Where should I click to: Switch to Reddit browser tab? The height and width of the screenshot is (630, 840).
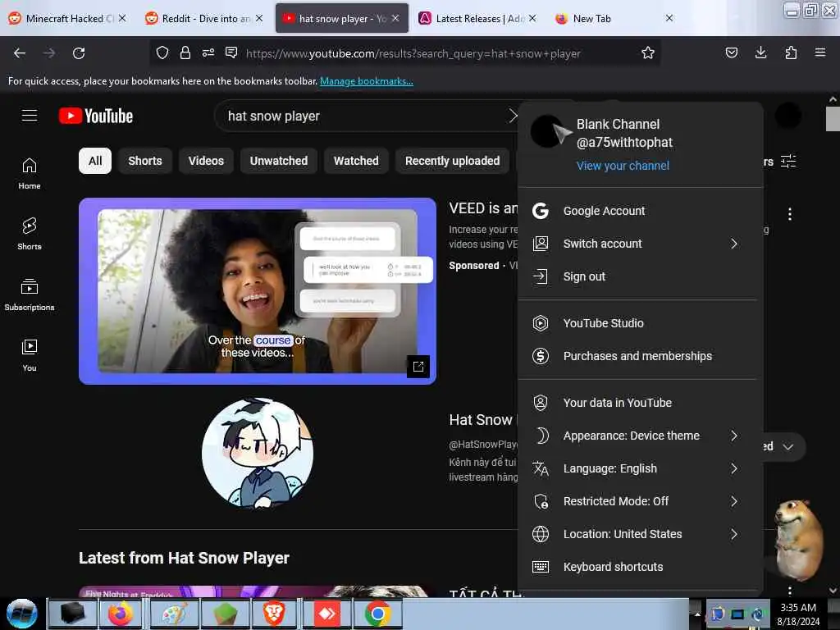click(x=204, y=18)
